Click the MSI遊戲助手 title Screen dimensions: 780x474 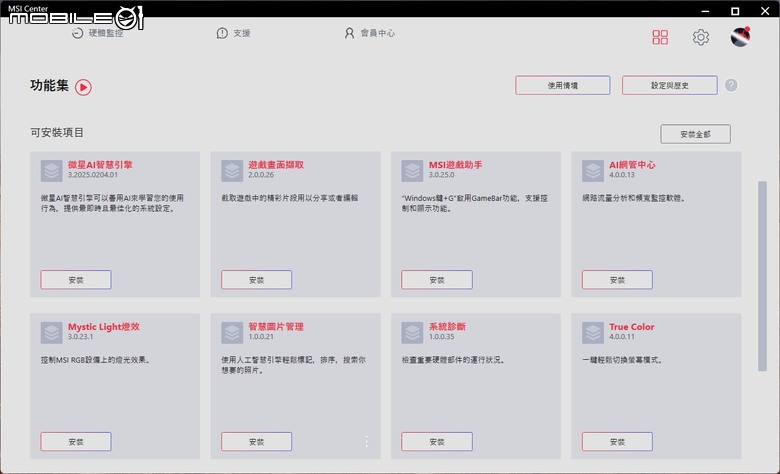456,165
